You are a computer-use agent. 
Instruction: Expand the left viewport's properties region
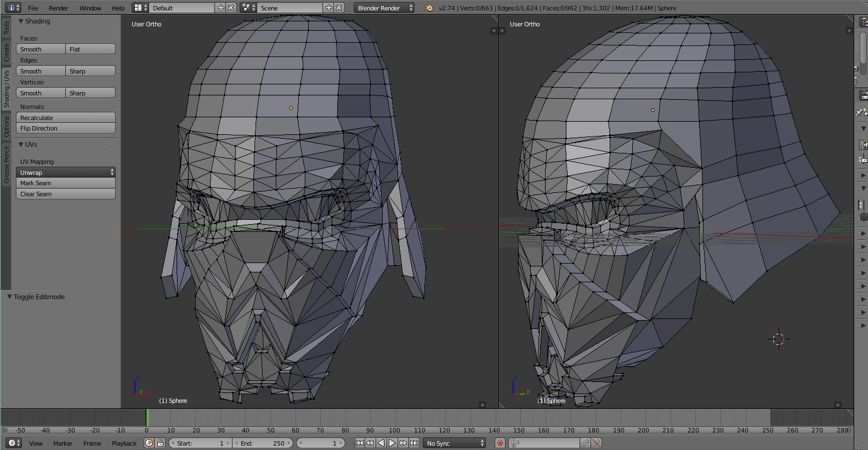pos(493,31)
